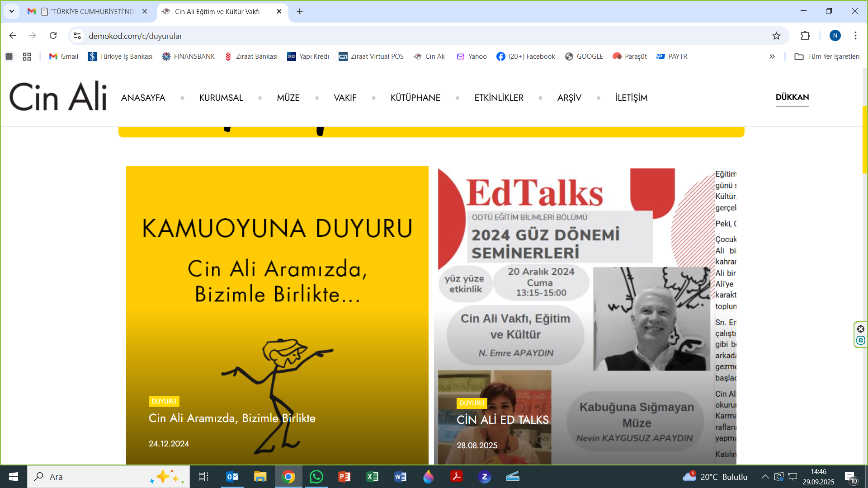868x488 pixels.
Task: Open the CİN ALİ ED TALKS announcement
Action: coord(502,420)
